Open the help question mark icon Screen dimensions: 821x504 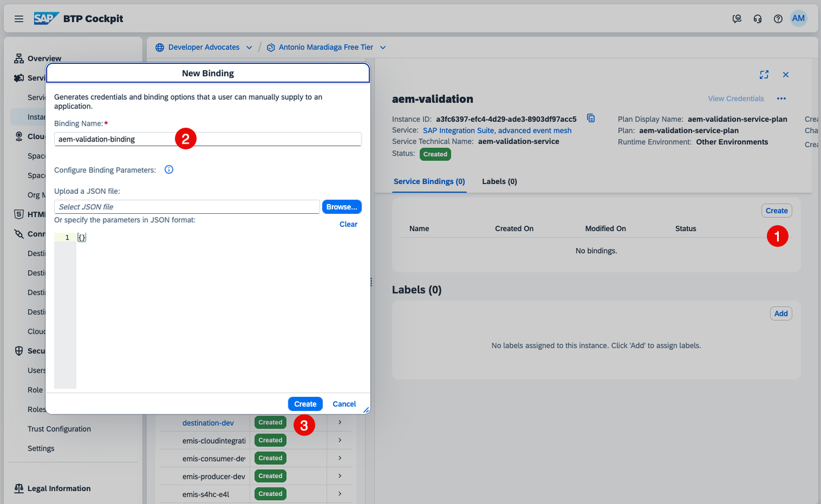pyautogui.click(x=778, y=19)
